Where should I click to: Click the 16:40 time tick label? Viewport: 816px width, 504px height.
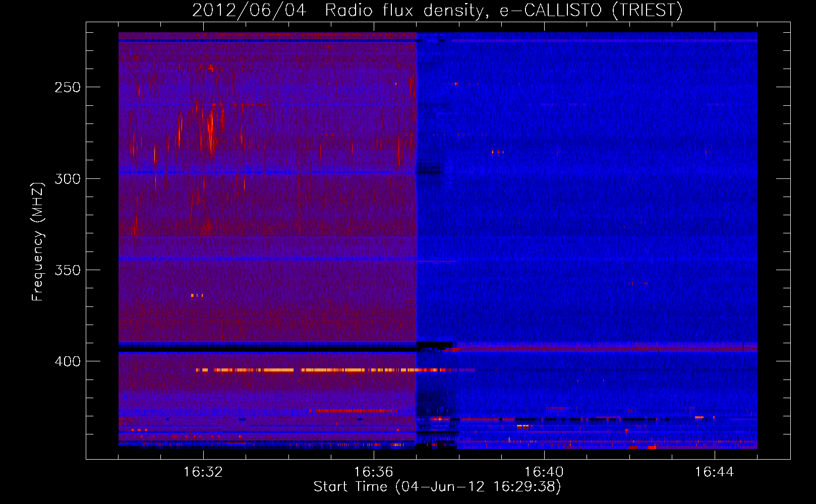point(544,472)
